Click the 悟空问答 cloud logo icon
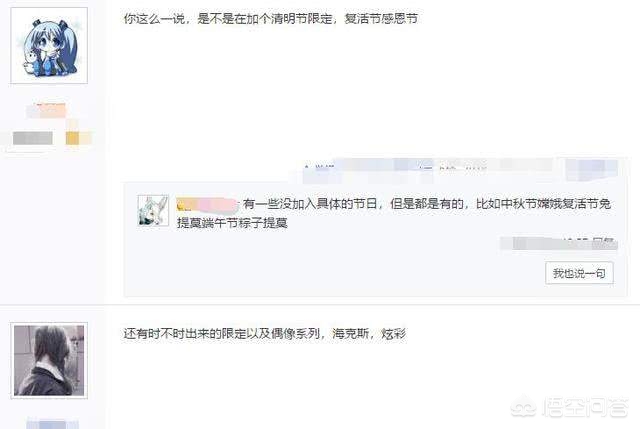The width and height of the screenshot is (640, 429). click(x=523, y=407)
